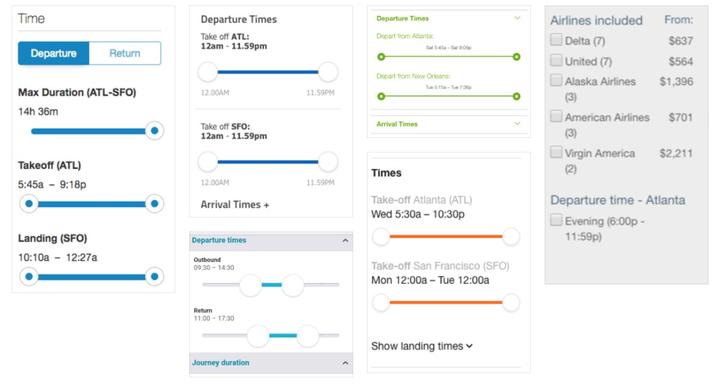Enable the Alaska Airlines checkbox
Viewport: 720px width, 384px height.
(556, 80)
